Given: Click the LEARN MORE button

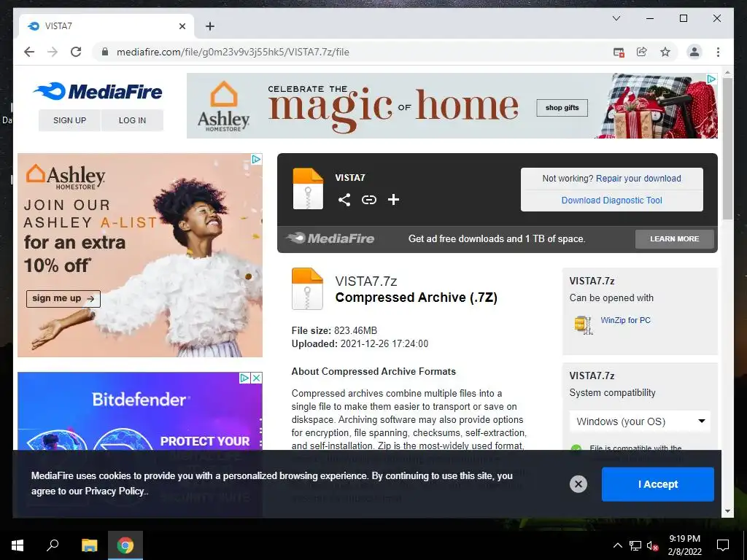Looking at the screenshot, I should [675, 239].
